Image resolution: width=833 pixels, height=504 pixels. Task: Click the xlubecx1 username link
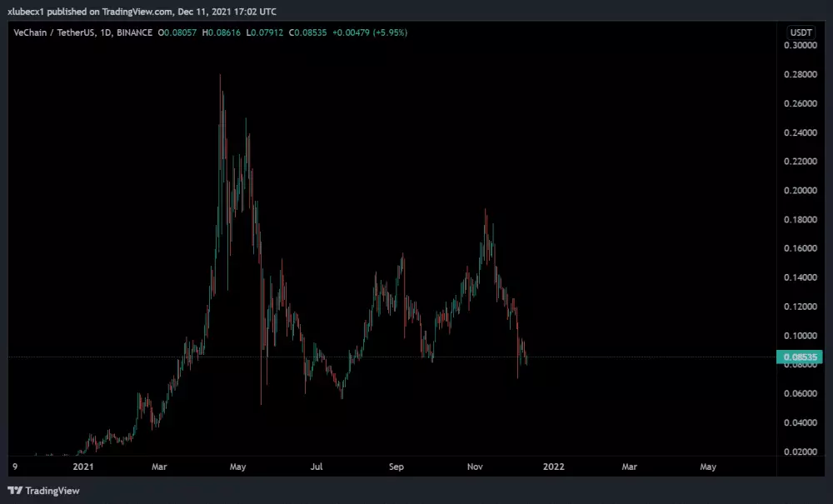[25, 12]
